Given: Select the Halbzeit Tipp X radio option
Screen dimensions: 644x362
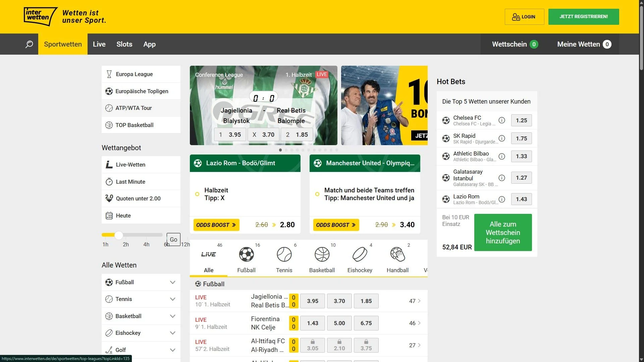Looking at the screenshot, I should (x=197, y=194).
